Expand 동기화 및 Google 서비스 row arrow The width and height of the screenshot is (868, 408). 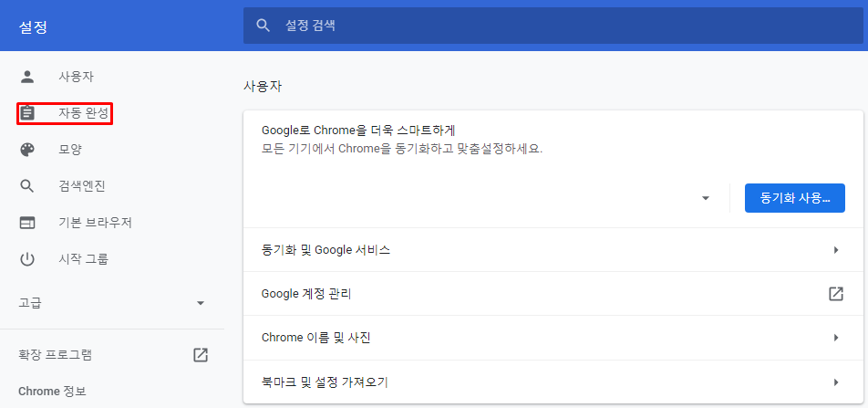click(836, 250)
